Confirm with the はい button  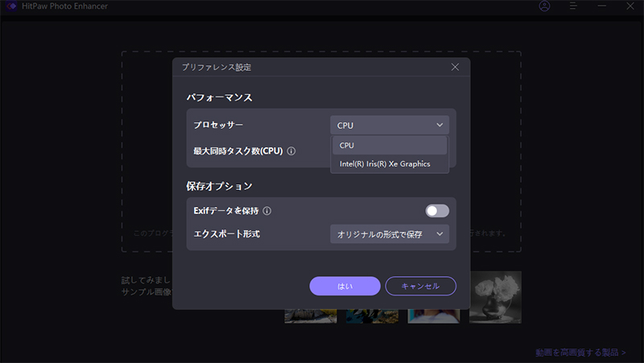pyautogui.click(x=345, y=286)
